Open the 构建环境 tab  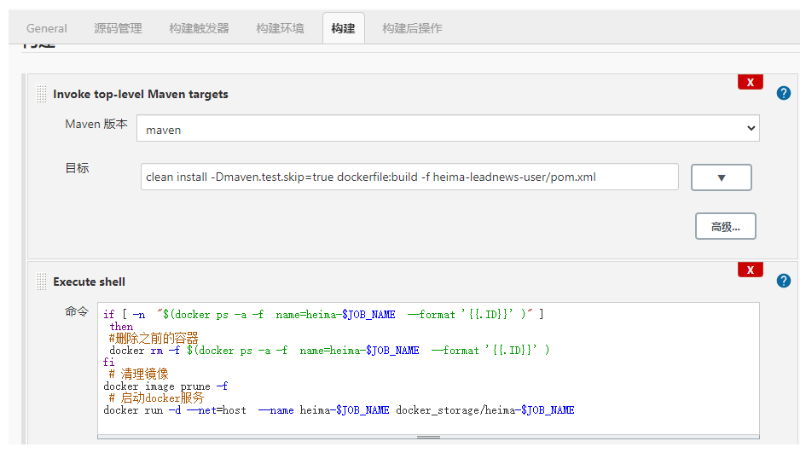click(x=280, y=28)
